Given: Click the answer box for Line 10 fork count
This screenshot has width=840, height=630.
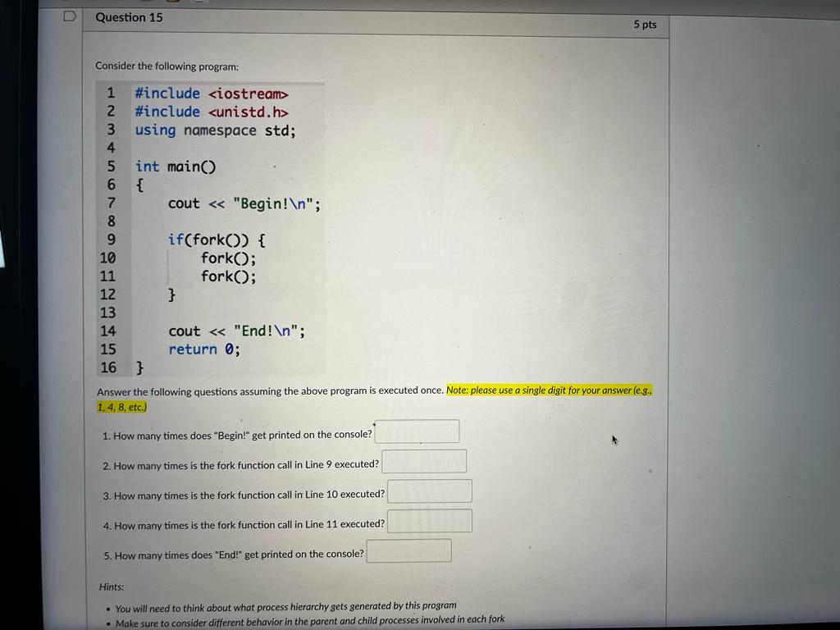Looking at the screenshot, I should 429,491.
